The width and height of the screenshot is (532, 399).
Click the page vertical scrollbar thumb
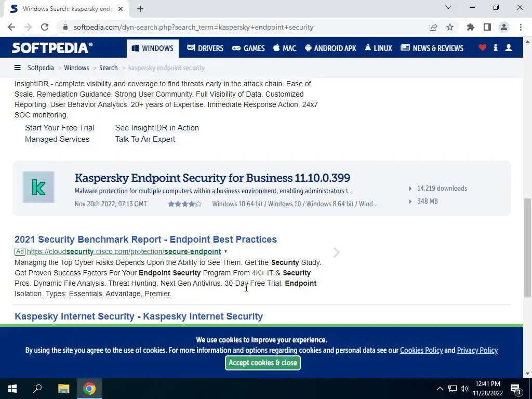pos(527,248)
